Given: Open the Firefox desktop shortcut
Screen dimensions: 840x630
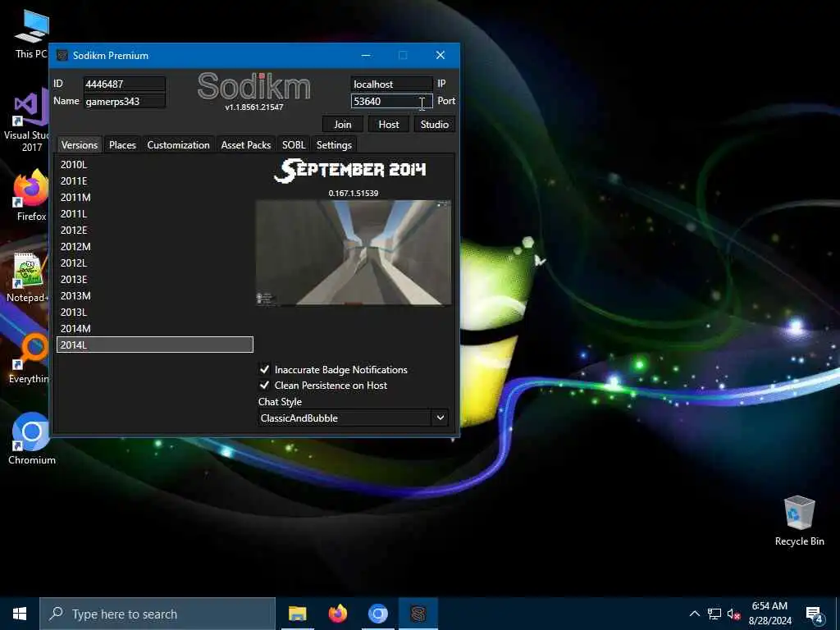Looking at the screenshot, I should [x=31, y=195].
